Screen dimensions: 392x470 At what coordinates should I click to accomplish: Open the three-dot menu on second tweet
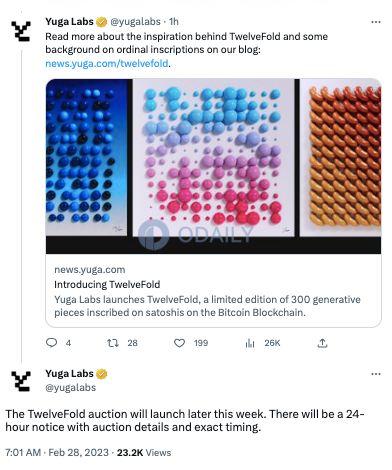376,374
